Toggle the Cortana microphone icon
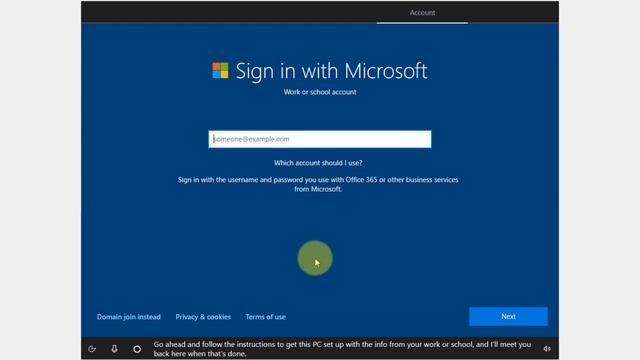 point(114,349)
